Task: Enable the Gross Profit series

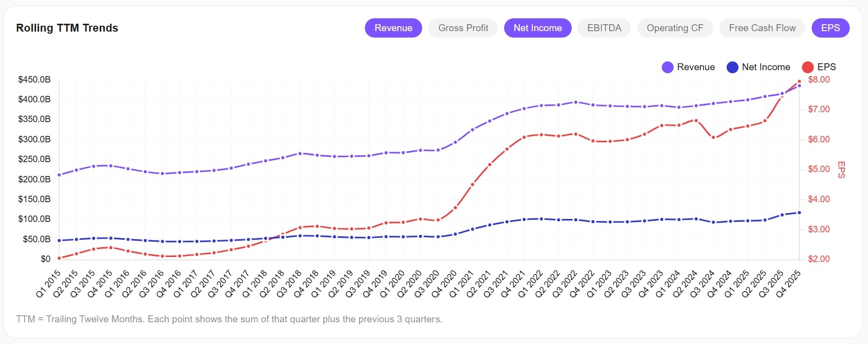Action: click(x=463, y=28)
